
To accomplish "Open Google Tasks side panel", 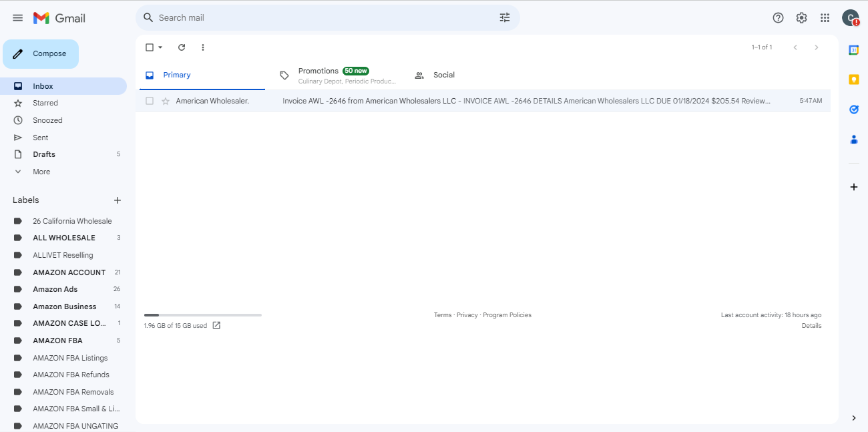I will pyautogui.click(x=853, y=110).
